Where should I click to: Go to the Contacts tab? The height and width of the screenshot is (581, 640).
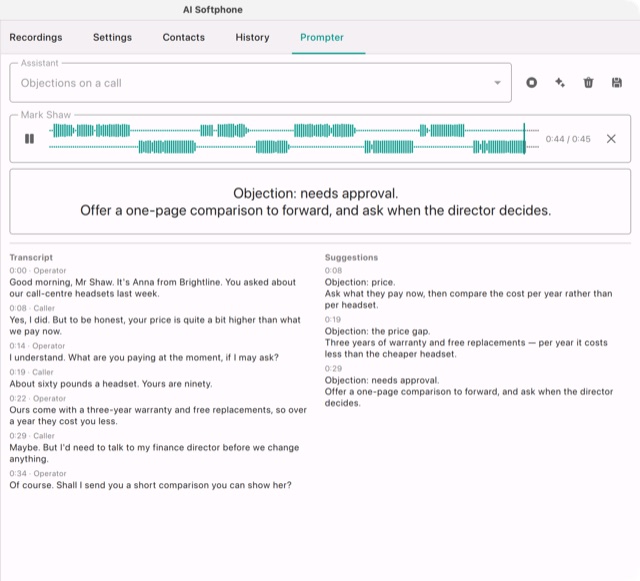click(x=184, y=37)
